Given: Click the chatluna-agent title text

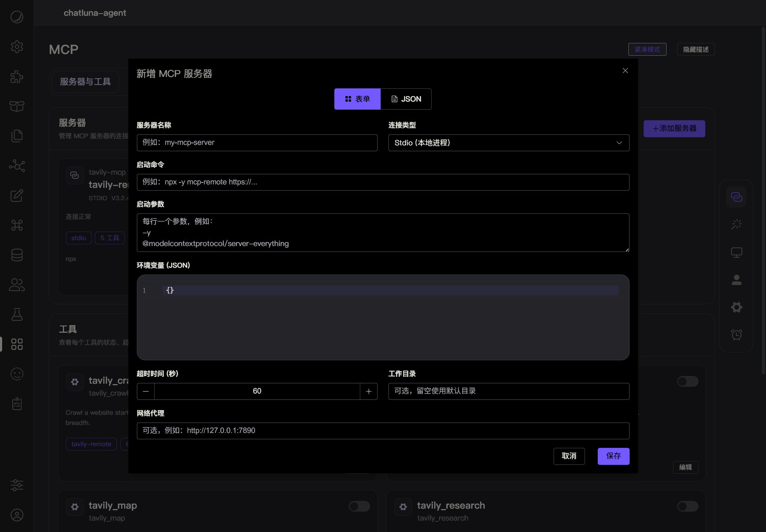Looking at the screenshot, I should click(x=95, y=13).
